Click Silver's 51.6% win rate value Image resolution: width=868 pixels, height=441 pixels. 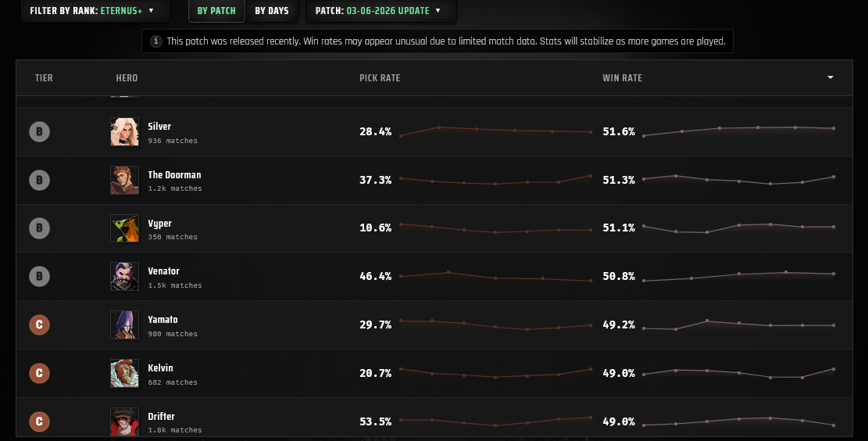coord(619,132)
